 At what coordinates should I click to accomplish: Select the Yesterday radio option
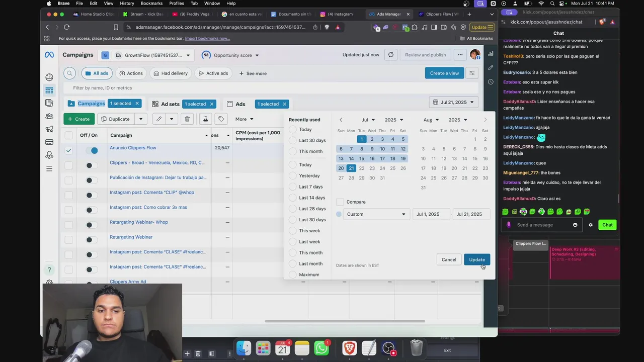pos(293,175)
